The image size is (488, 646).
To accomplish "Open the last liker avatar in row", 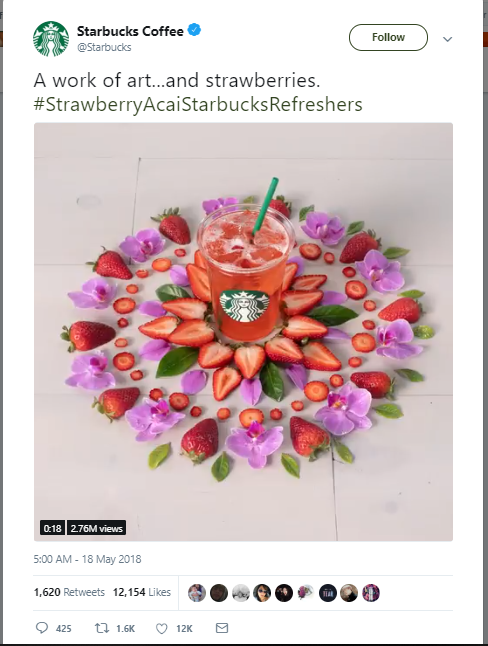I will point(371,593).
